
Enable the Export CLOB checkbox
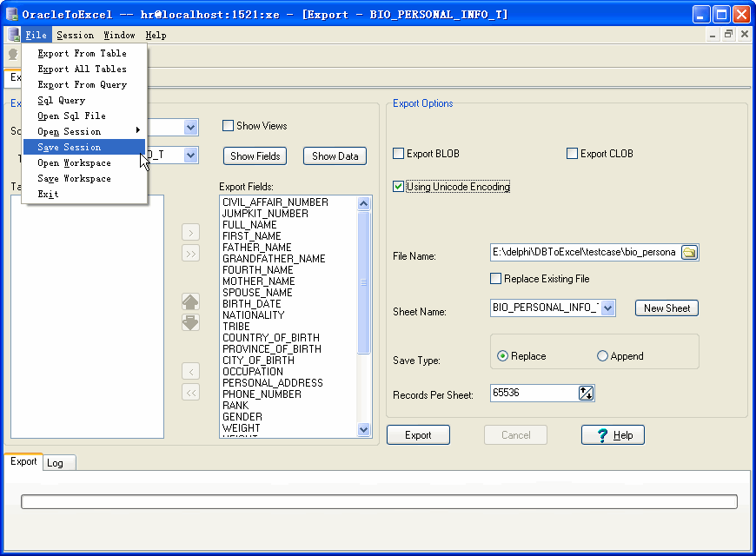(x=572, y=154)
